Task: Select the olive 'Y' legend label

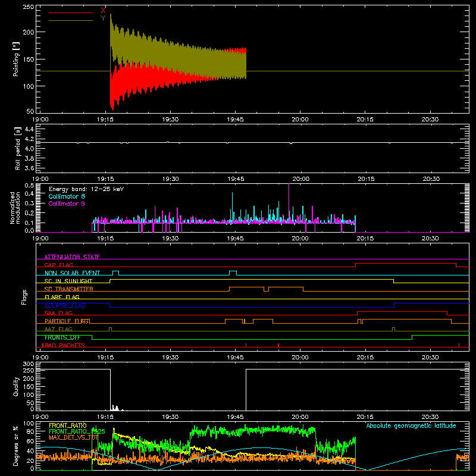Action: coord(103,18)
